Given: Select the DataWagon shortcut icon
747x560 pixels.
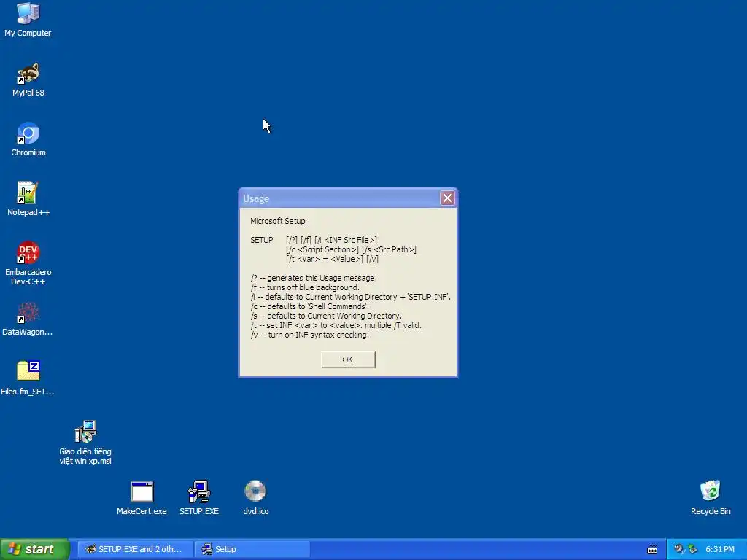Looking at the screenshot, I should coord(28,319).
